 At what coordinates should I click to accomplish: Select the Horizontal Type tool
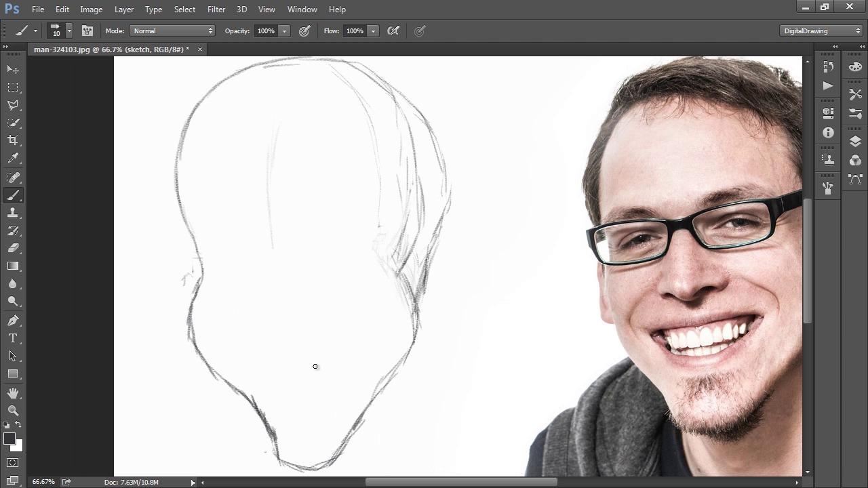pyautogui.click(x=13, y=338)
